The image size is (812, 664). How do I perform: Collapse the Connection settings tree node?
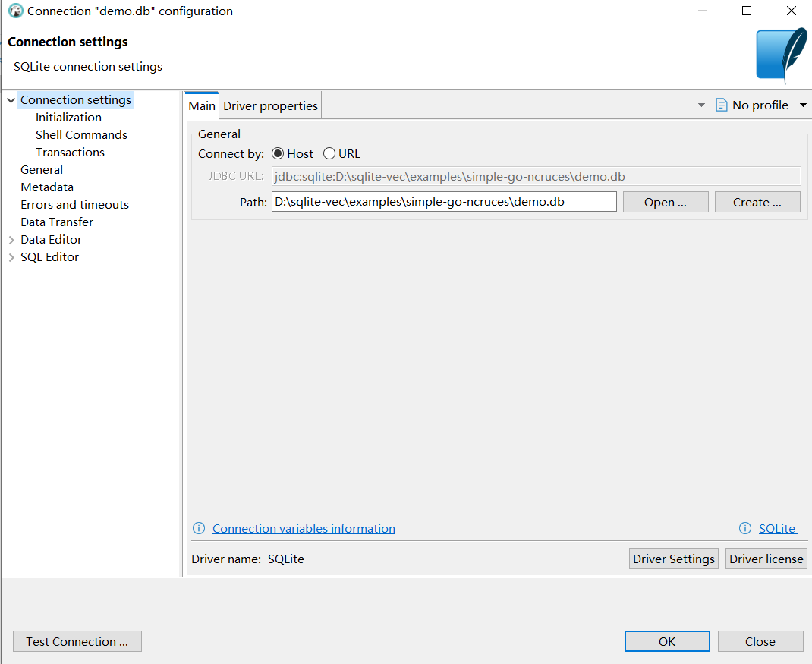(10, 99)
